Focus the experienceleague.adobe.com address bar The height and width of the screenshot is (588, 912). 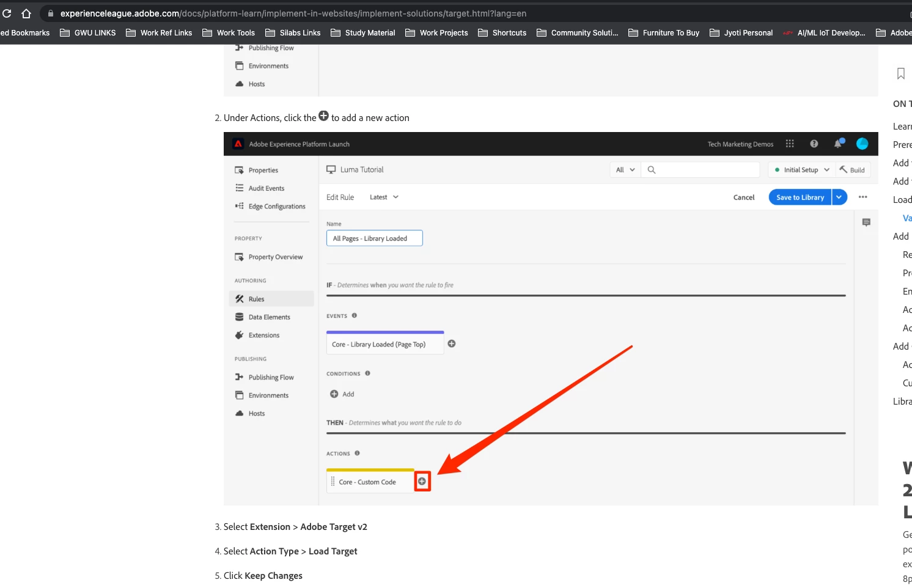(x=293, y=13)
